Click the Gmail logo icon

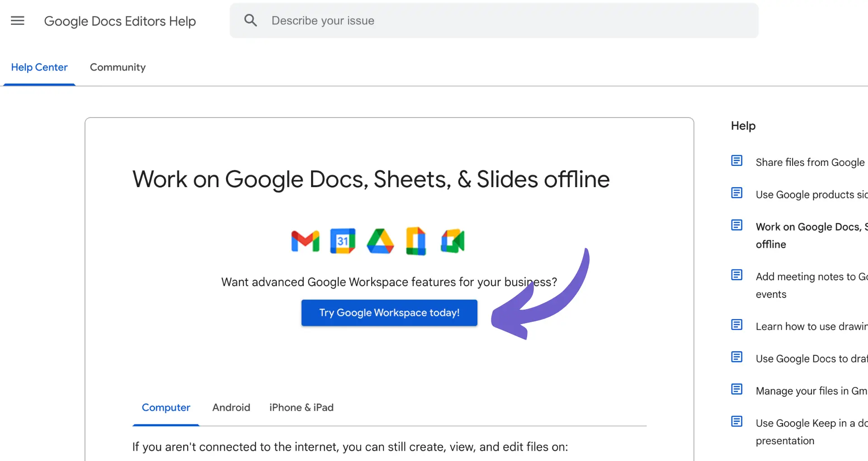[305, 241]
